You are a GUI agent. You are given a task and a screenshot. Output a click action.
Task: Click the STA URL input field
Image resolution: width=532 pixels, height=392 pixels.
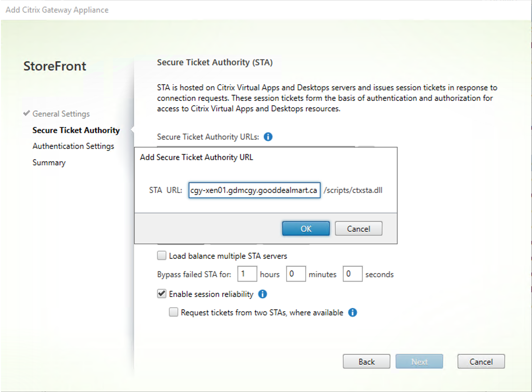(254, 190)
